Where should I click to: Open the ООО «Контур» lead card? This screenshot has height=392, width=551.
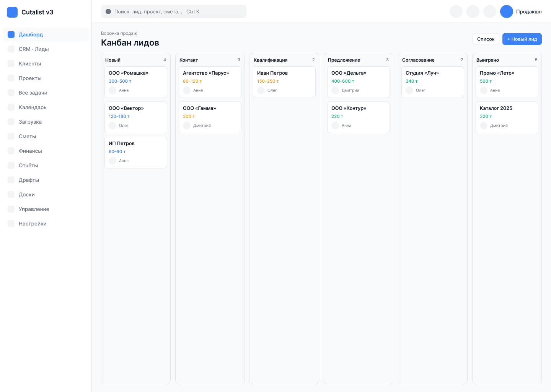[359, 117]
